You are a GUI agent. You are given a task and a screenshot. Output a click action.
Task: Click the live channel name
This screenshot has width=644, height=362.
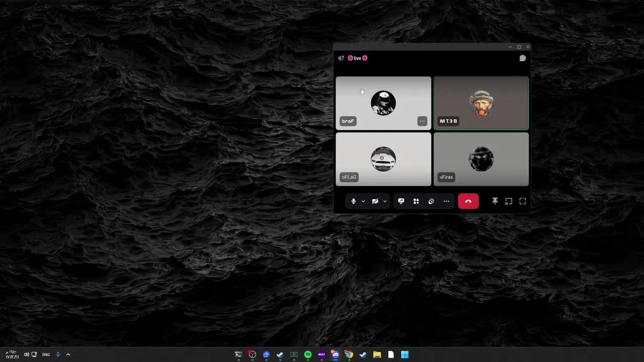pyautogui.click(x=357, y=58)
